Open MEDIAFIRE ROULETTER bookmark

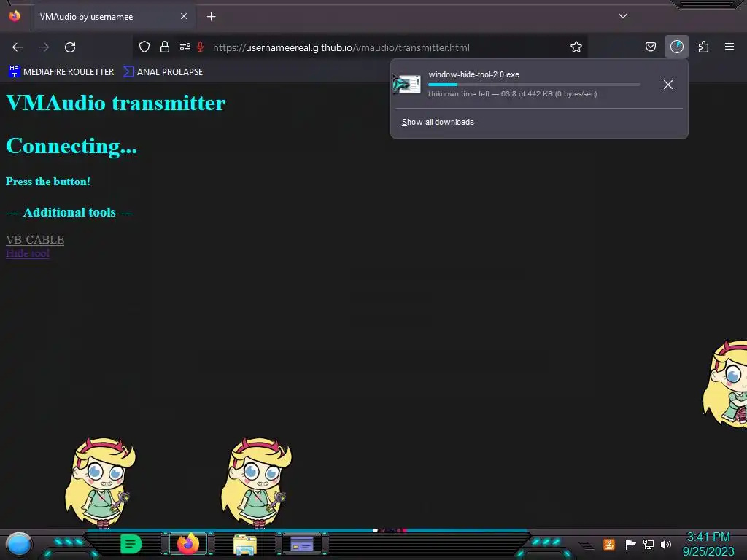[x=61, y=72]
